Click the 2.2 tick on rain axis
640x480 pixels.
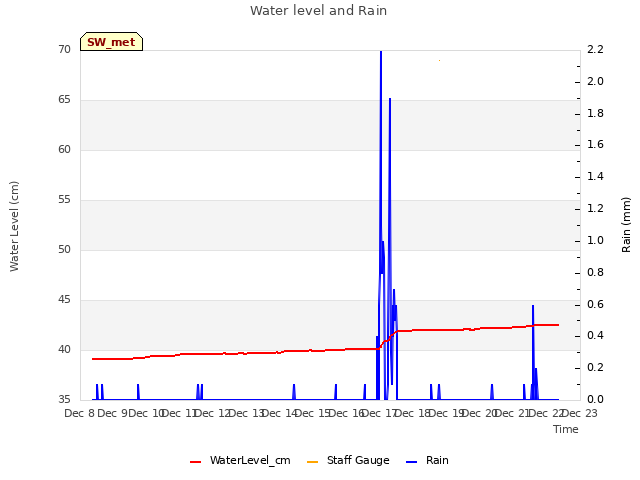click(x=595, y=49)
